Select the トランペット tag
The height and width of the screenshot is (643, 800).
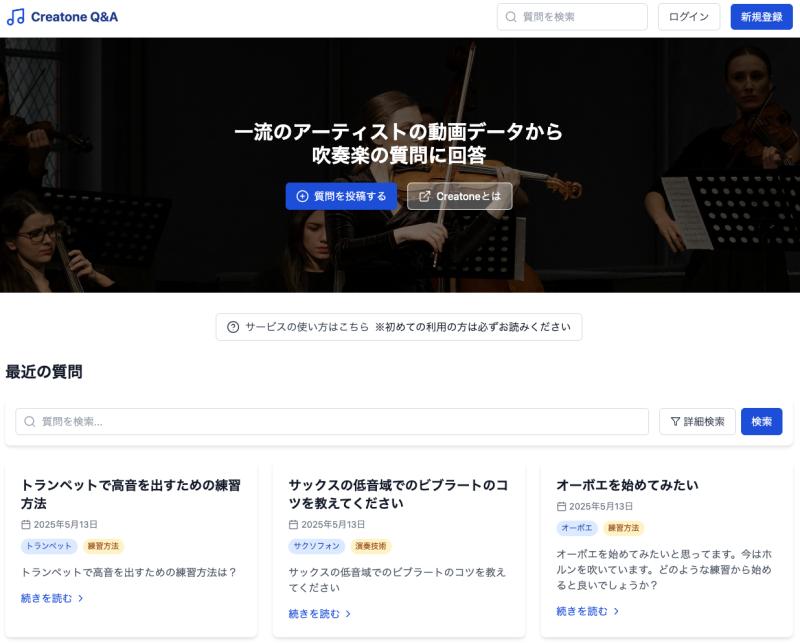coord(49,546)
